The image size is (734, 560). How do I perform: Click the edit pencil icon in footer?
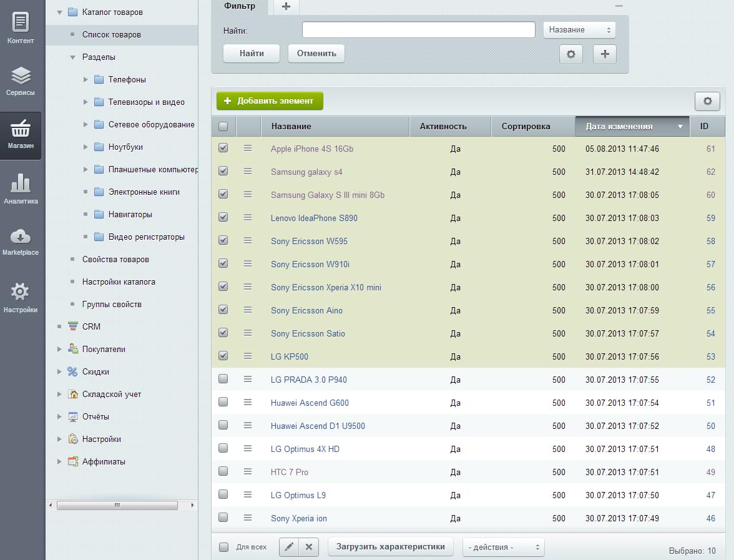290,546
